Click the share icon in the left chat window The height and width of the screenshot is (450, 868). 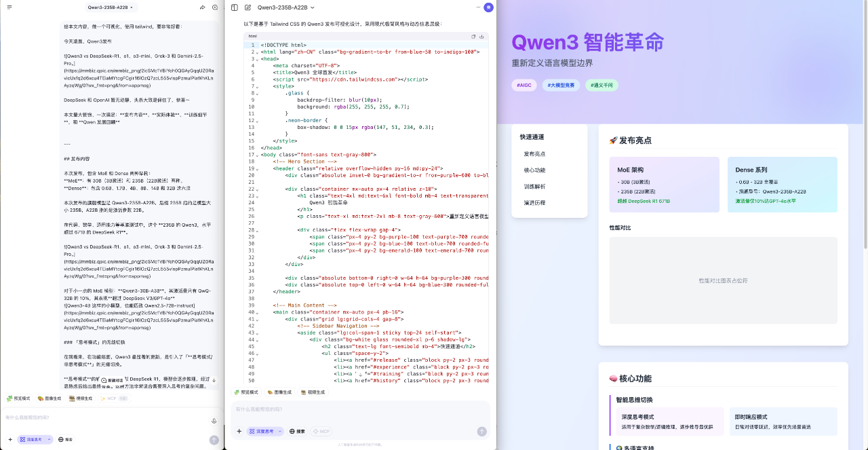[203, 7]
